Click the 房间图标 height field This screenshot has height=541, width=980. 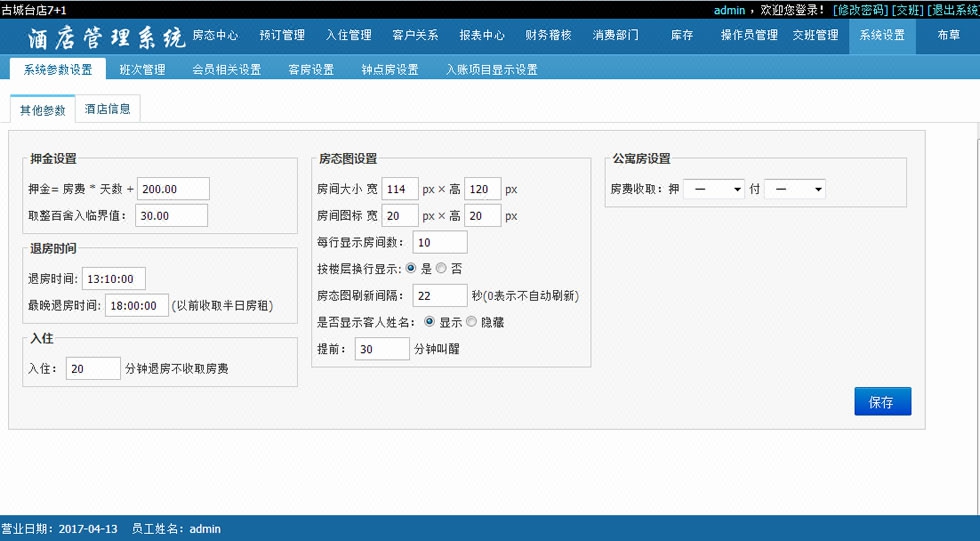(482, 216)
